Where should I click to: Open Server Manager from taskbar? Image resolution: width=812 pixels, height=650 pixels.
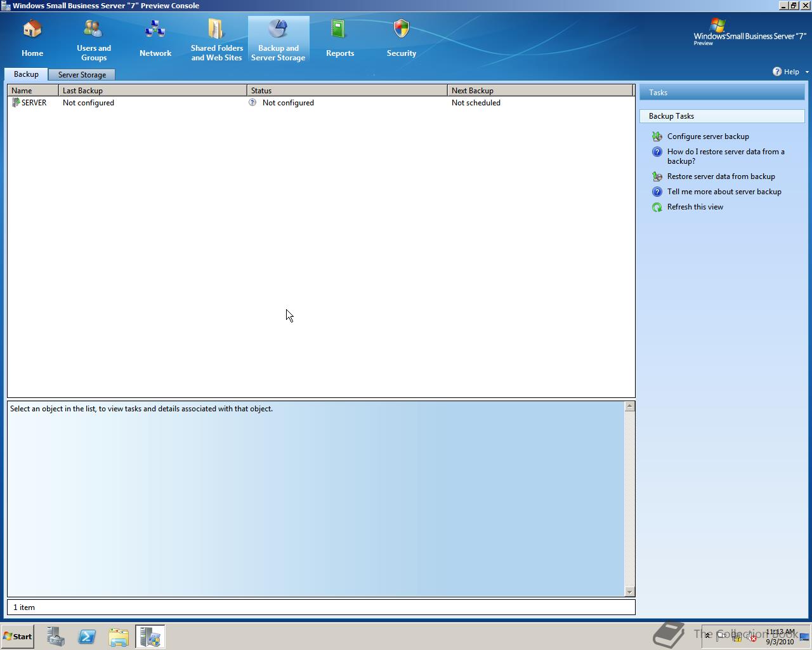tap(56, 637)
